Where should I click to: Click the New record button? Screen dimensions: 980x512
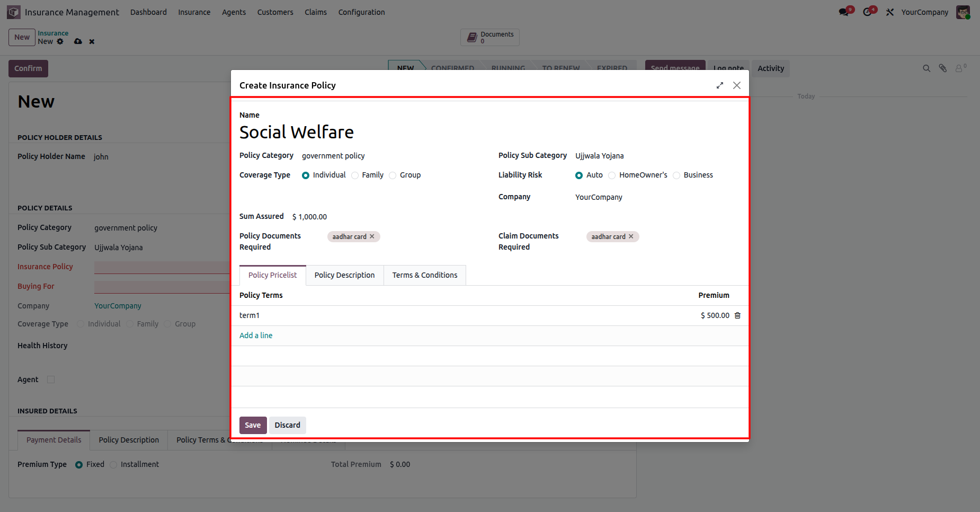tap(22, 37)
